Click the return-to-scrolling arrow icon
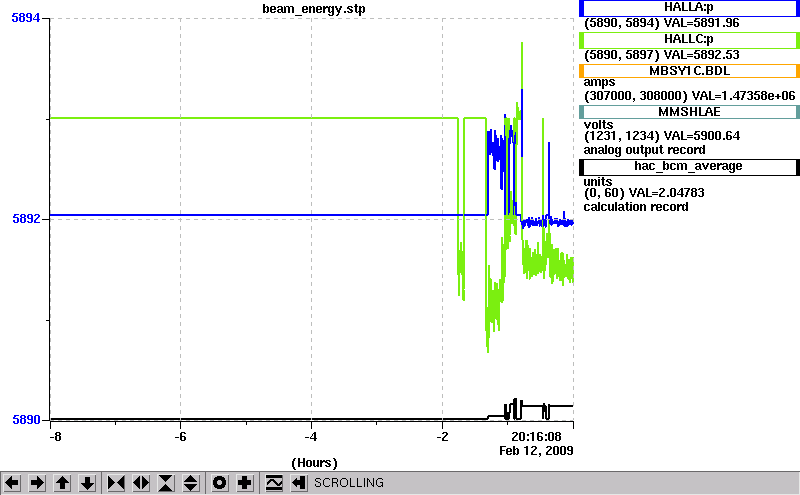 [x=299, y=483]
